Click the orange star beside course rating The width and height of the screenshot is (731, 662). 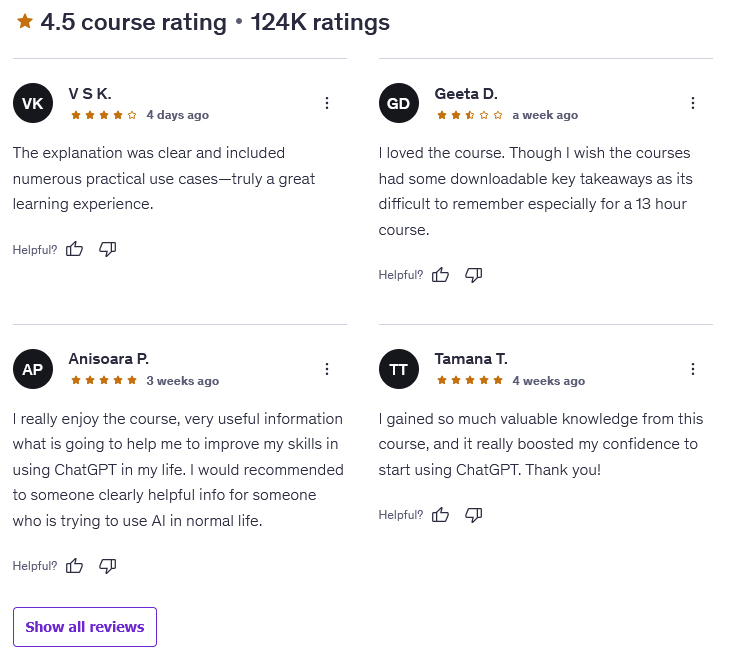(x=25, y=21)
